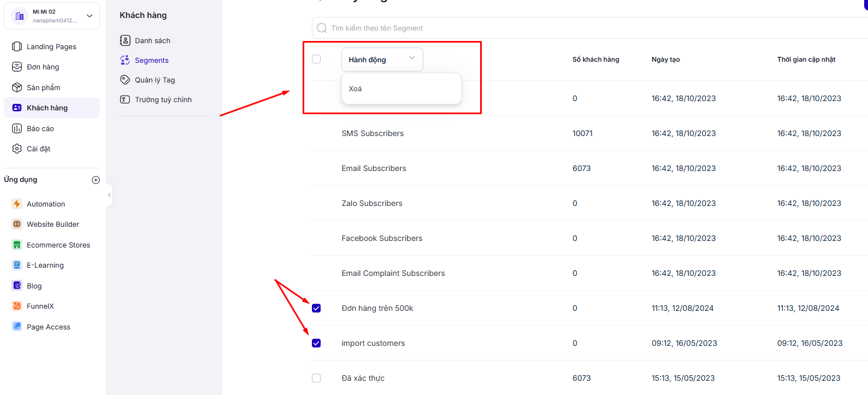Image resolution: width=868 pixels, height=395 pixels.
Task: Click the Sản phẩm box icon
Action: click(17, 87)
